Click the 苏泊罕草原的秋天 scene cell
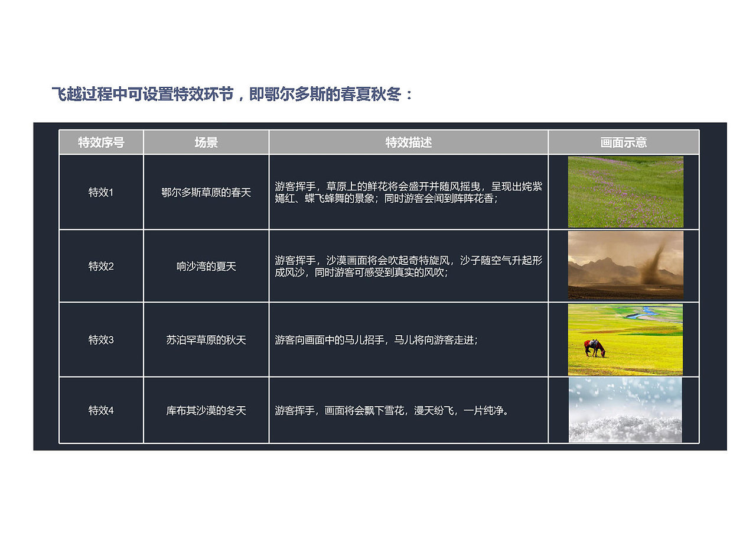Viewport: 756px width, 535px height. [206, 340]
